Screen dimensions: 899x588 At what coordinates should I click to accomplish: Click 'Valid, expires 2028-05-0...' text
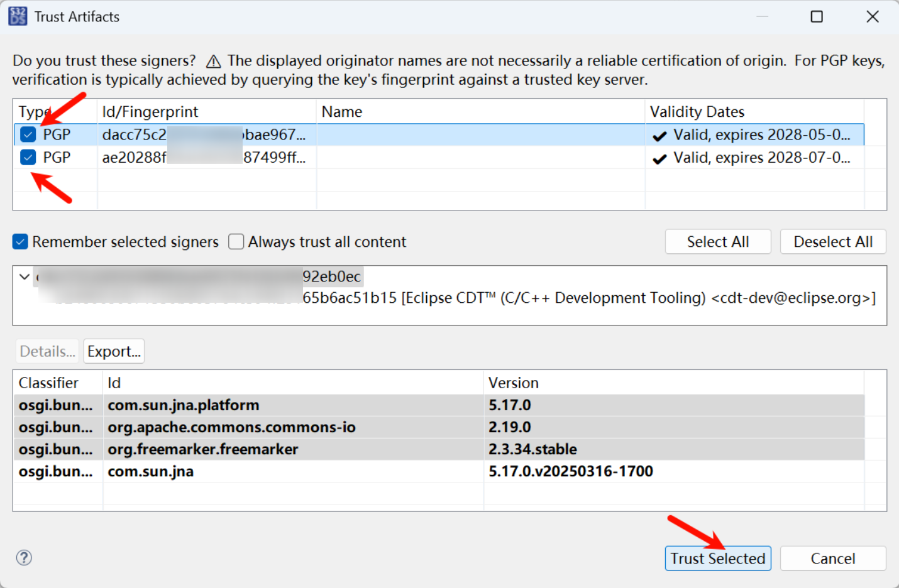[x=761, y=134]
